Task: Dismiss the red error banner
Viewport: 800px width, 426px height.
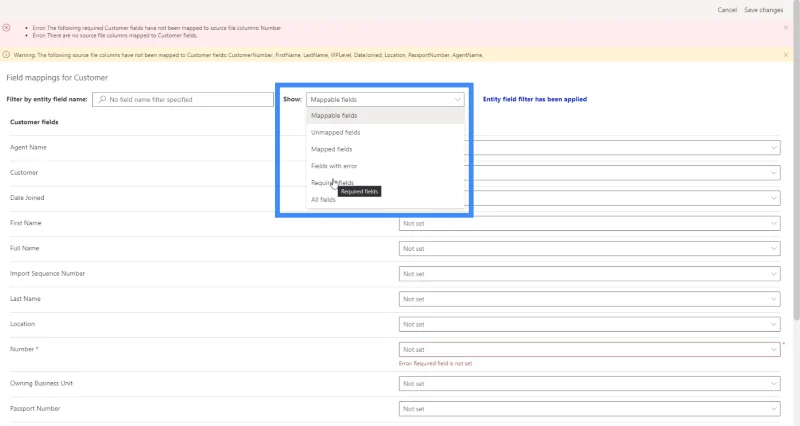Action: 786,28
